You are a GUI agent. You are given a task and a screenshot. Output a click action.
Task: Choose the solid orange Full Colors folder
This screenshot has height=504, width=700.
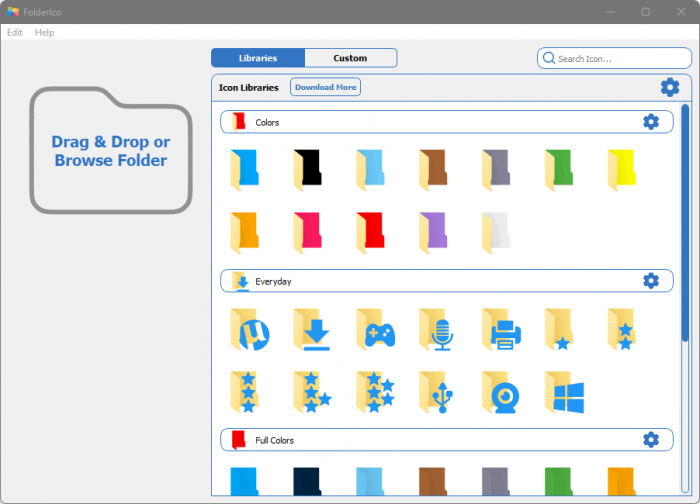coord(622,481)
